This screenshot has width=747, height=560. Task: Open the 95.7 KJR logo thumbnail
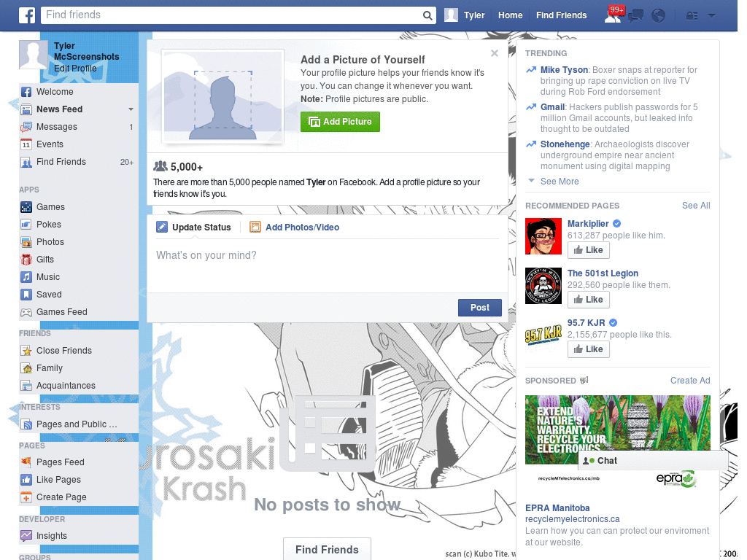coord(543,335)
